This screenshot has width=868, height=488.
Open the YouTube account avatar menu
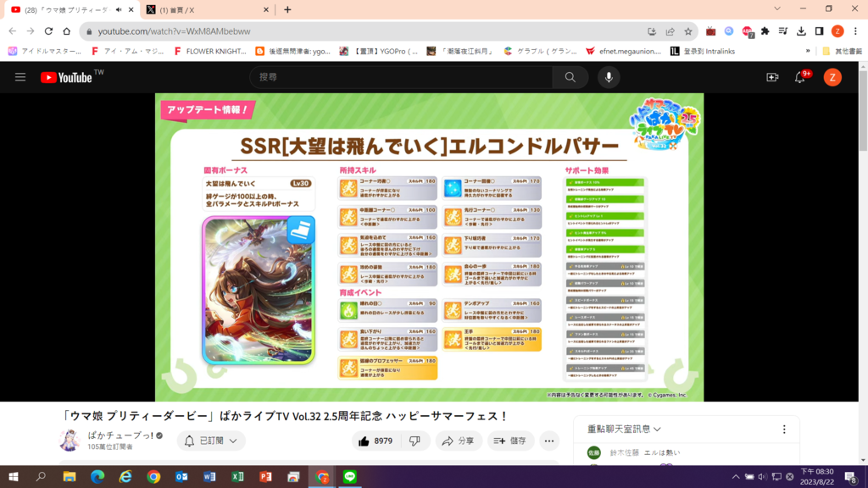832,77
